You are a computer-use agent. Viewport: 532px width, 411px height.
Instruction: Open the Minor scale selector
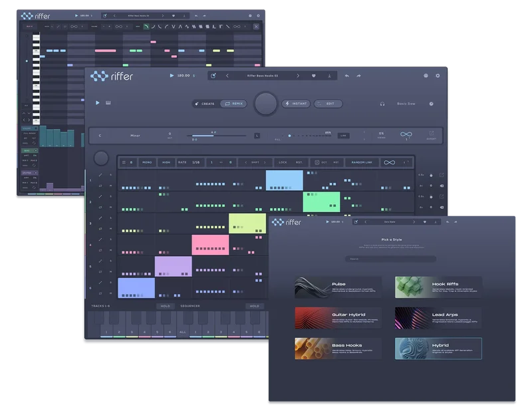[136, 136]
